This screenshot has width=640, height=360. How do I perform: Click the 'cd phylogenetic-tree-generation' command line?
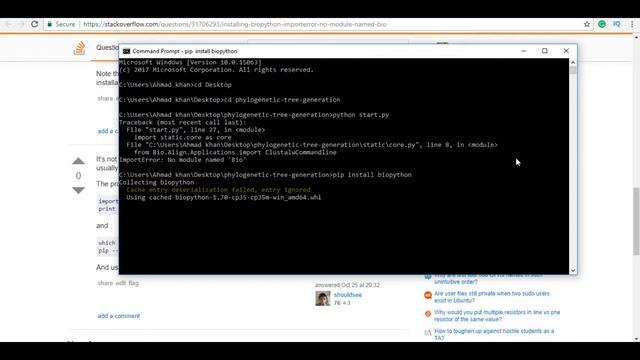click(x=229, y=100)
